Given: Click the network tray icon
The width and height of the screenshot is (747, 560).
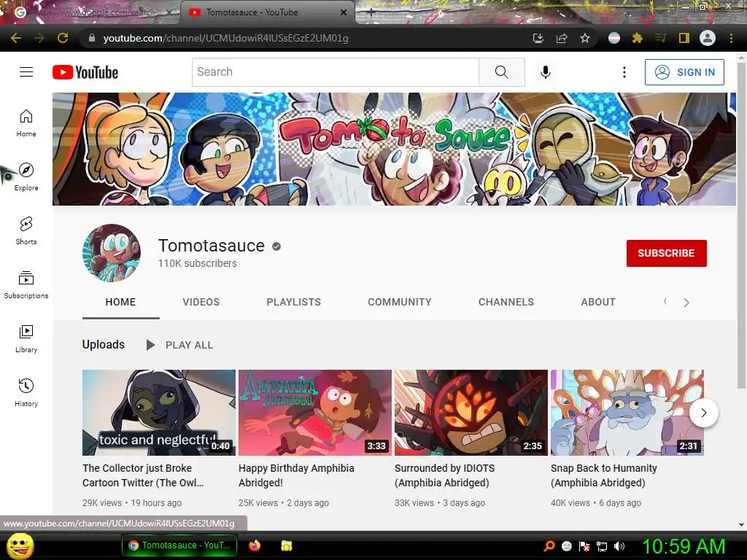Looking at the screenshot, I should point(602,546).
